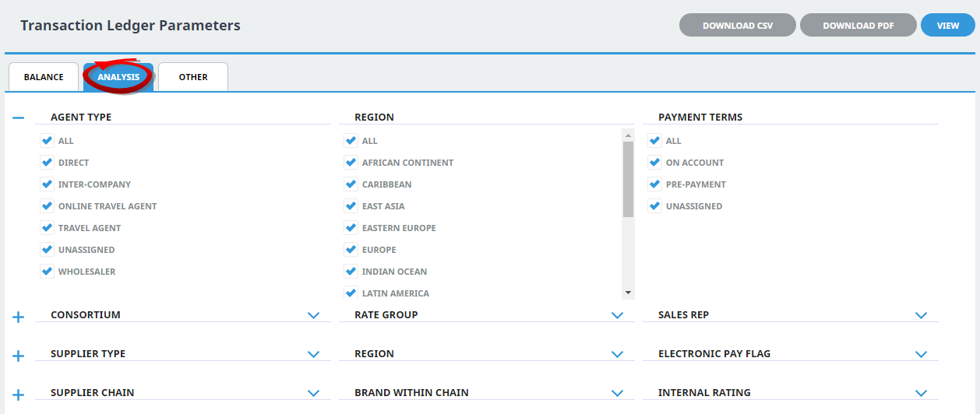Expand the Supplier Chain row plus icon
This screenshot has height=414, width=980.
pyautogui.click(x=19, y=395)
